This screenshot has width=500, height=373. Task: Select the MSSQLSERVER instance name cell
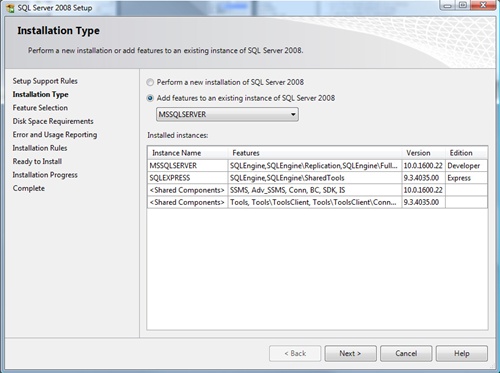pos(188,166)
